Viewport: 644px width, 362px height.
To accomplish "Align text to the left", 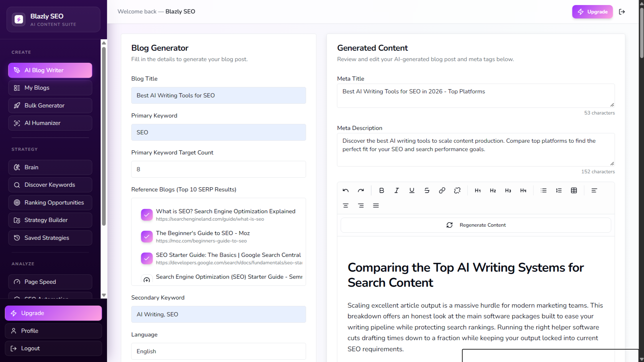I will [594, 190].
